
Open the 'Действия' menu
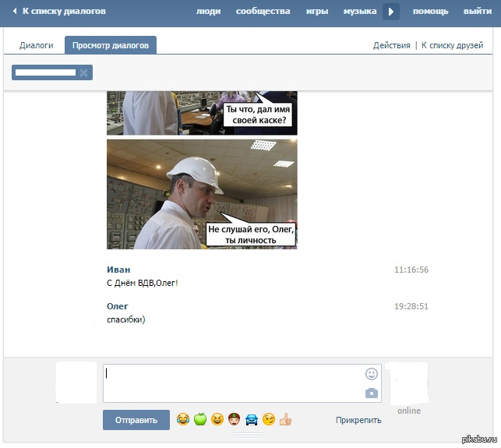tap(391, 45)
